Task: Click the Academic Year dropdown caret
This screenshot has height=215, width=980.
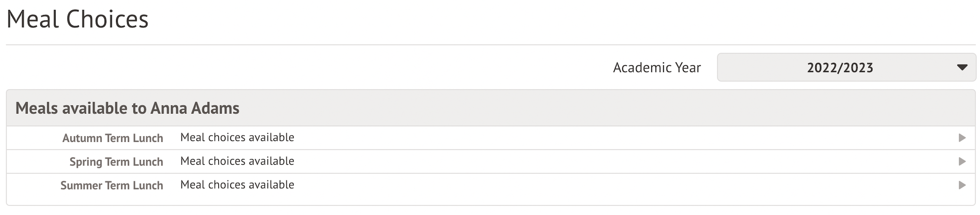Action: click(x=962, y=68)
